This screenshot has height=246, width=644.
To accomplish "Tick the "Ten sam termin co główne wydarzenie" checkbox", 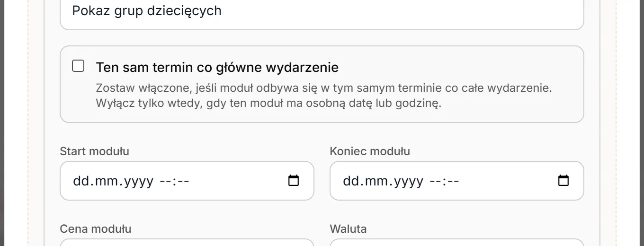I will [x=78, y=66].
